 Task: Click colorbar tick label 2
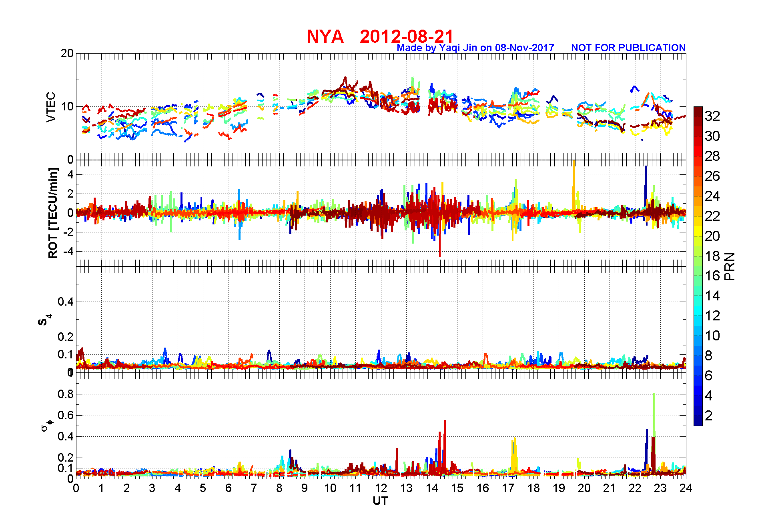click(x=708, y=416)
